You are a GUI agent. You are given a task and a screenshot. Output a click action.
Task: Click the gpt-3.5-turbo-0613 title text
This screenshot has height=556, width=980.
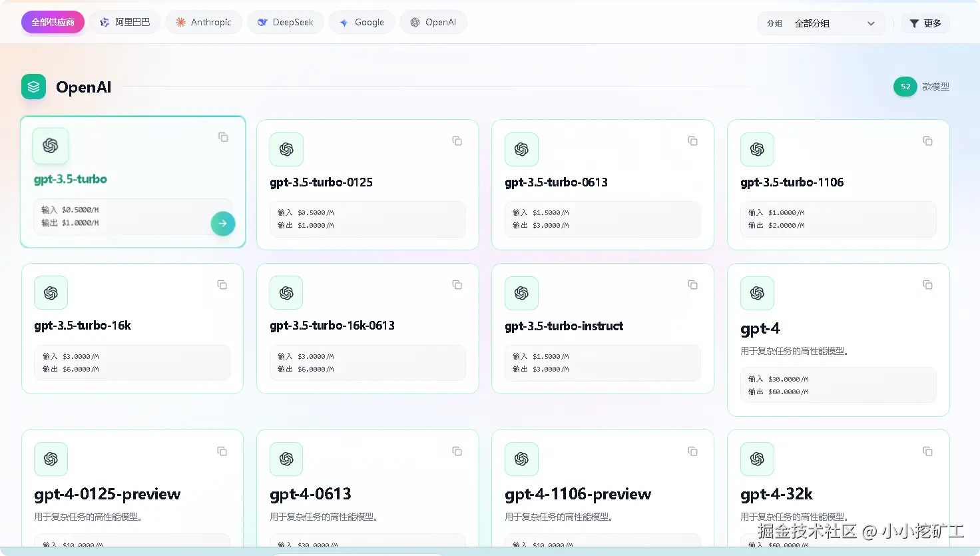[556, 182]
